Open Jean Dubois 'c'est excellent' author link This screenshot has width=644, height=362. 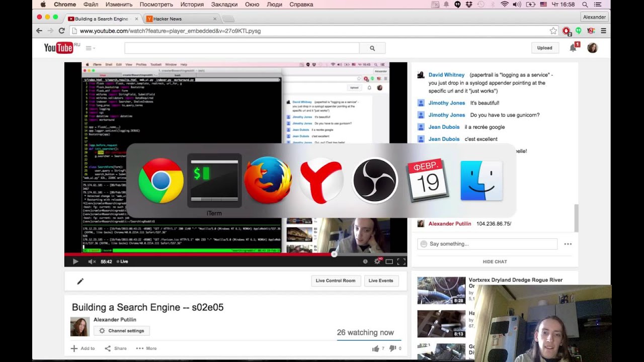pos(444,139)
